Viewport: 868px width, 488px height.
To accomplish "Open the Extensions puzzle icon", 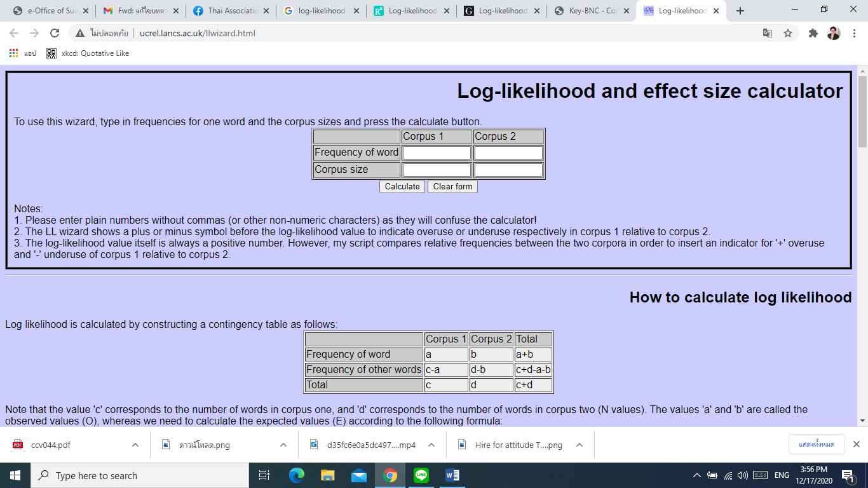I will pos(813,33).
